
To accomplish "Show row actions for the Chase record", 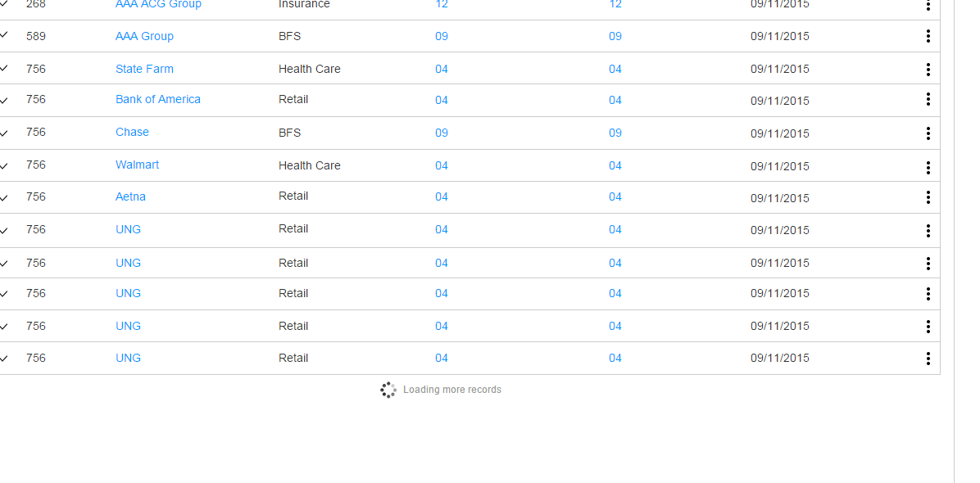I will (x=928, y=133).
